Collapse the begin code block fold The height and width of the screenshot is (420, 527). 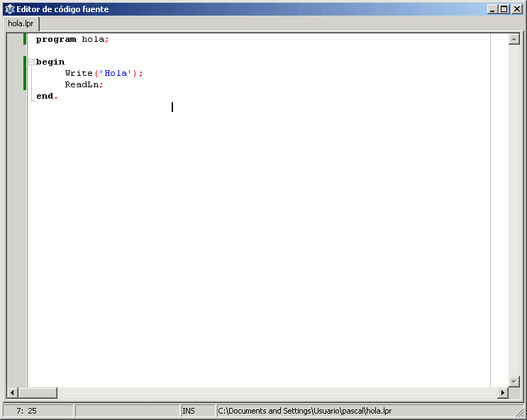coord(32,62)
